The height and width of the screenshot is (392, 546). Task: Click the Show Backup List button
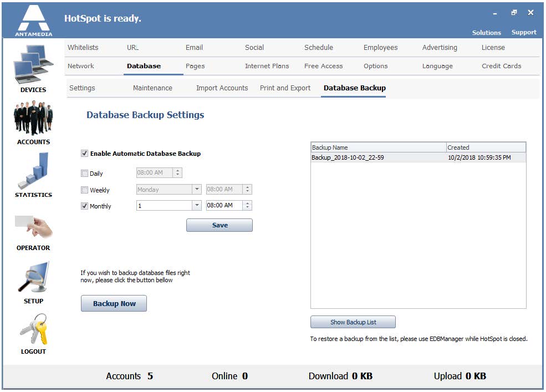[x=353, y=322]
